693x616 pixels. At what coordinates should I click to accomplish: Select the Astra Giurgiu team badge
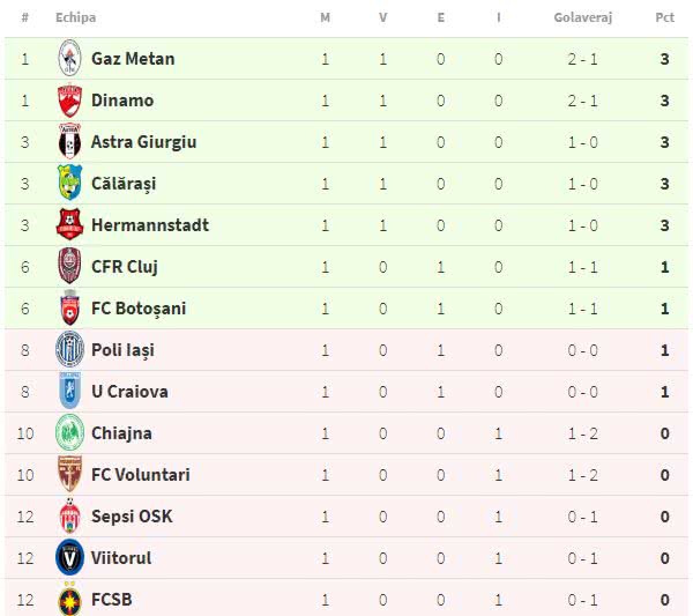click(70, 142)
